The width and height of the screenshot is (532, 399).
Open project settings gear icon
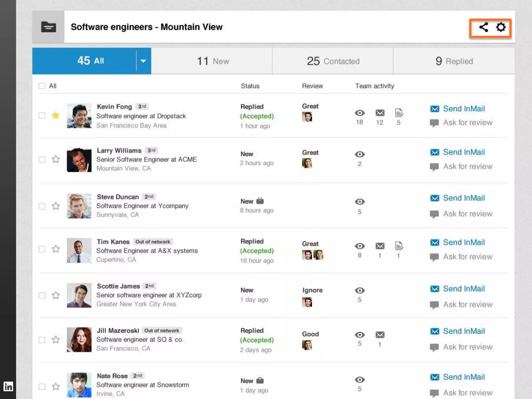pos(501,27)
